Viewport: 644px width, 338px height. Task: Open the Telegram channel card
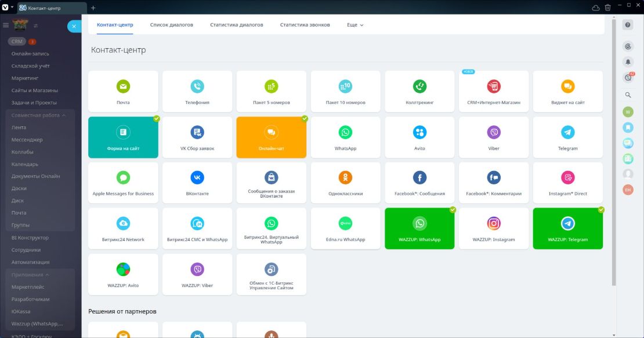pos(568,137)
